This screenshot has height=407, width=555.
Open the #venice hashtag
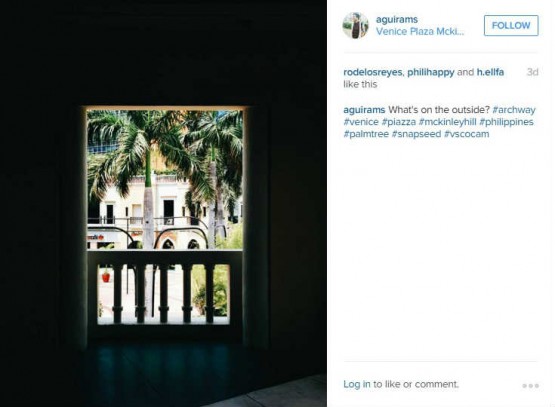[361, 122]
